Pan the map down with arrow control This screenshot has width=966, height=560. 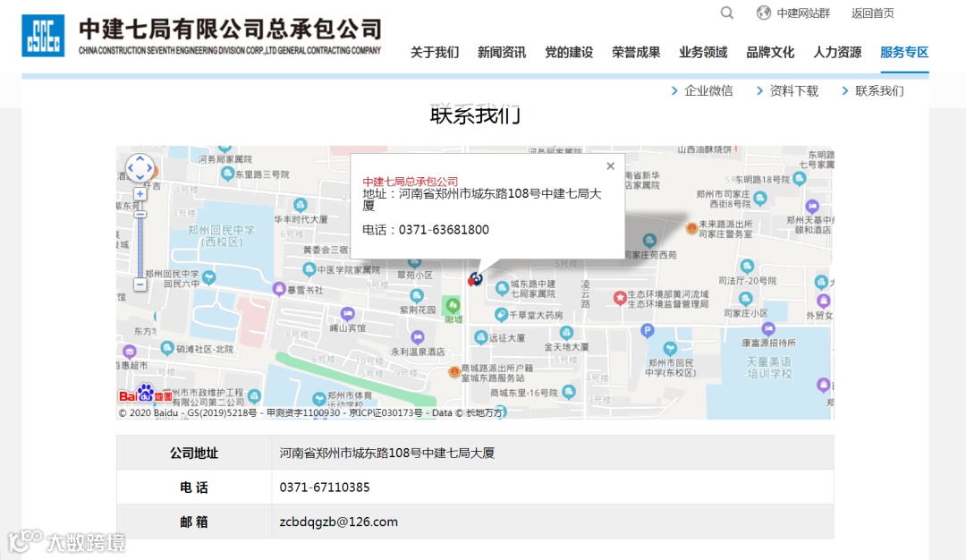click(140, 177)
